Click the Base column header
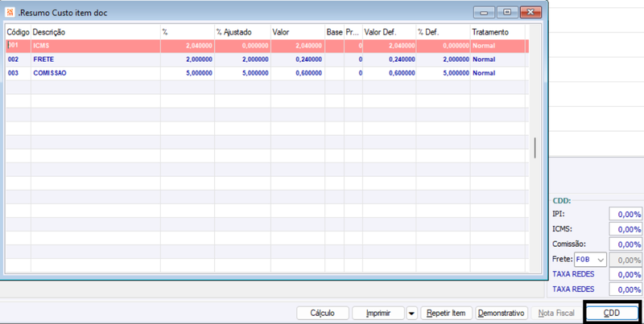This screenshot has height=324, width=644. pyautogui.click(x=334, y=32)
